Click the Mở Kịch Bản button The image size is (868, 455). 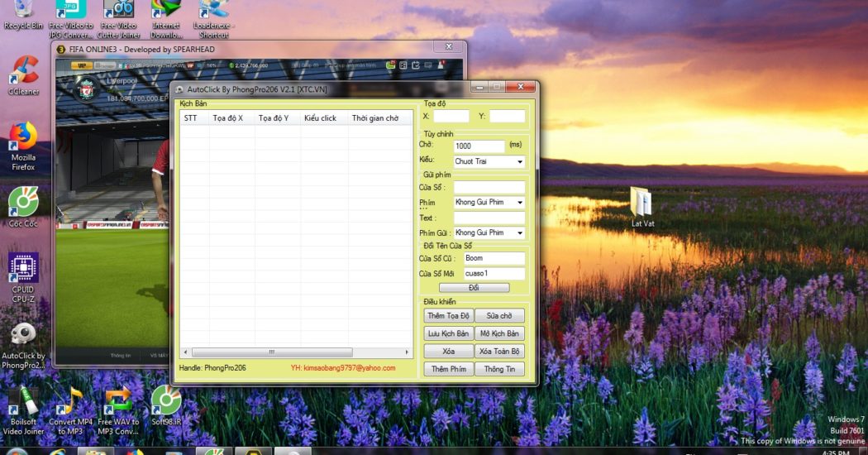click(x=499, y=333)
